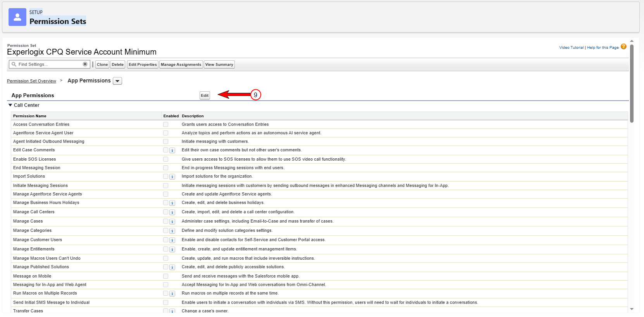Image resolution: width=644 pixels, height=317 pixels.
Task: Show info for Run Macros on Multiple Records
Action: coord(172,293)
